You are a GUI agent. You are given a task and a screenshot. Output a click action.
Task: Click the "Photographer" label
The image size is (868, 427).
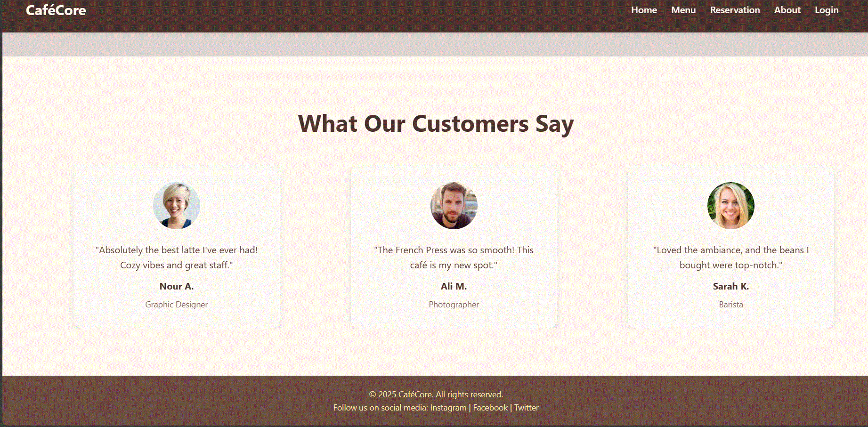(454, 305)
